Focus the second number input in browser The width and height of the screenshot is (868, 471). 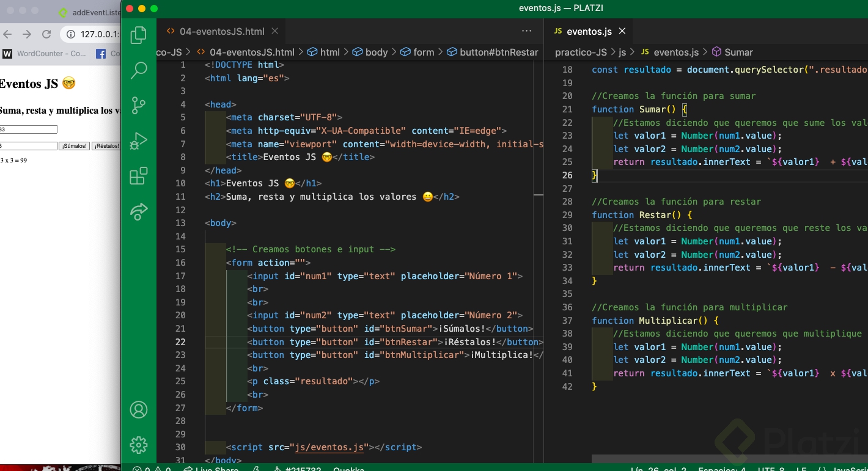tap(28, 146)
